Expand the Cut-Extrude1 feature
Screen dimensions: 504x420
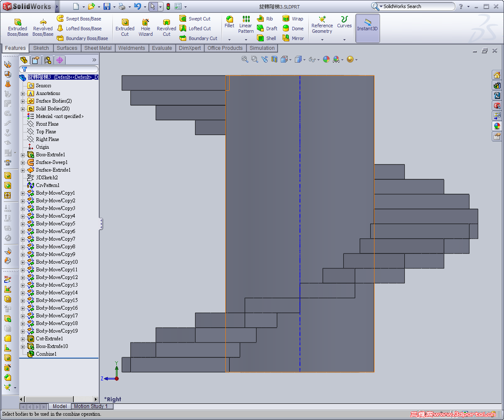point(23,339)
